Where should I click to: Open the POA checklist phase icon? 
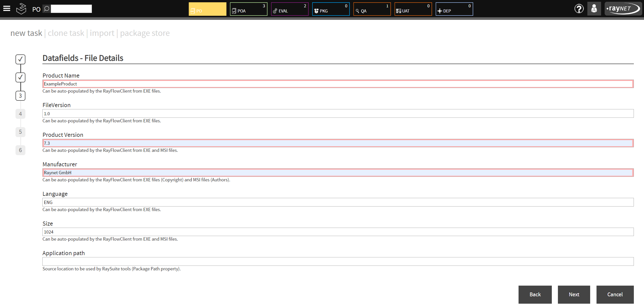coord(234,11)
